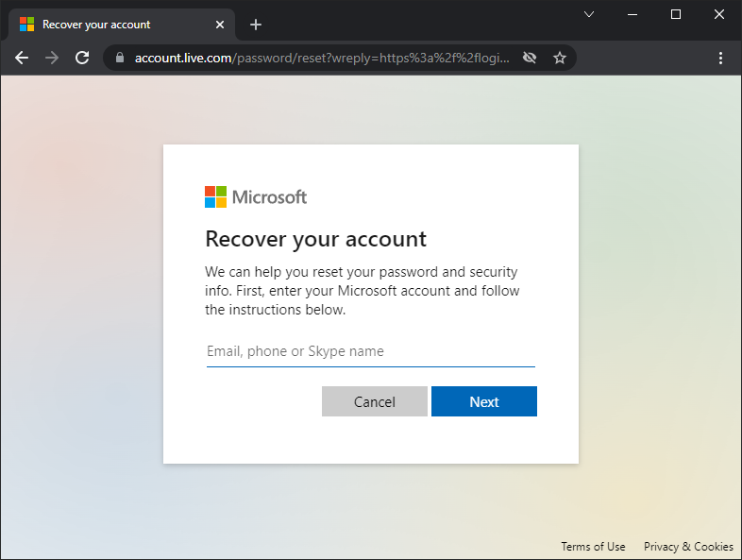Open the Privacy & Cookies link

tap(688, 547)
